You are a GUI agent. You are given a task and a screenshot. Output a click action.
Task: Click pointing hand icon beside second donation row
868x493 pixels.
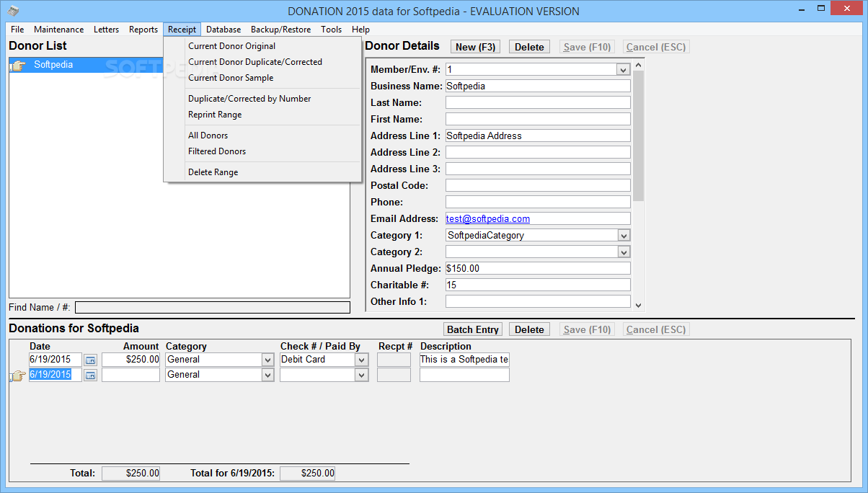[17, 376]
